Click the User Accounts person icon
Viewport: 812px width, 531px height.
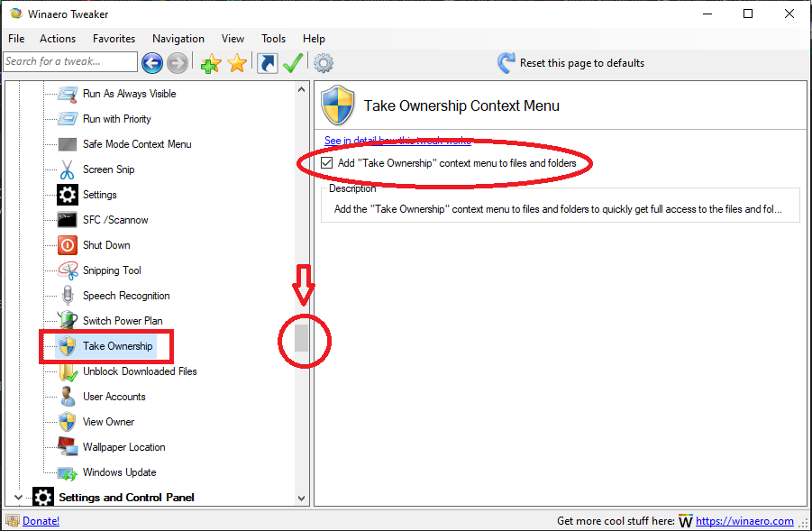coord(68,397)
